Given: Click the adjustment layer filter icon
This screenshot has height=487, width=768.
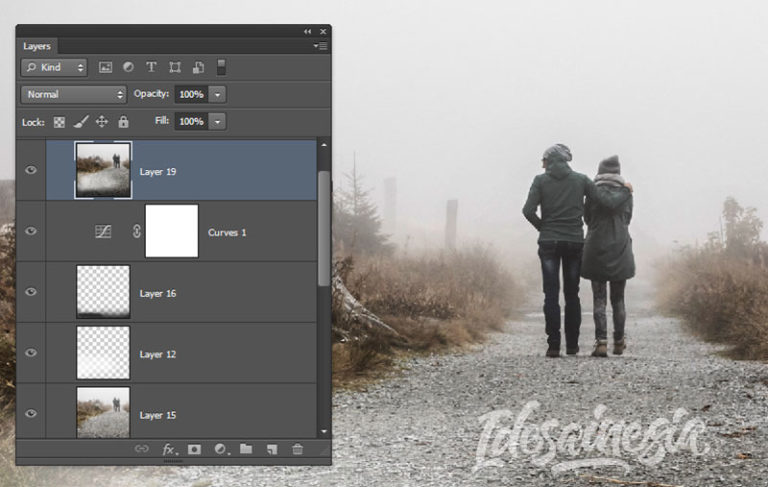Looking at the screenshot, I should click(x=128, y=67).
